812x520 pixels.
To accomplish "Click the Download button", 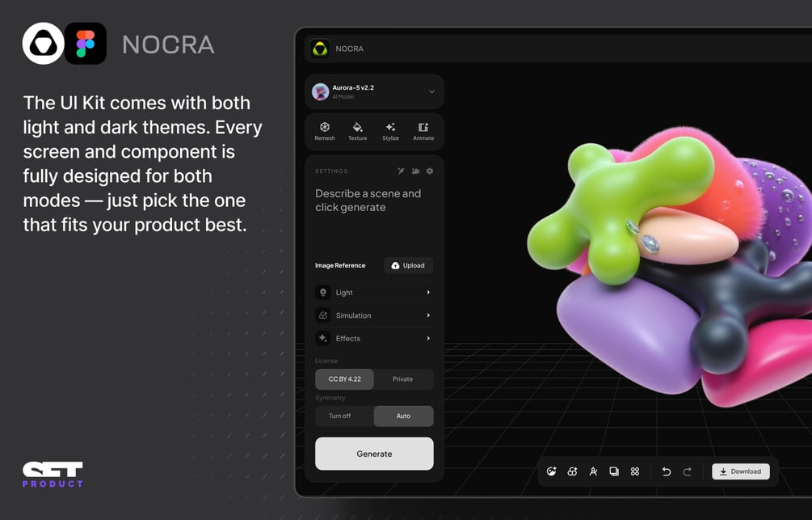I will pos(741,471).
